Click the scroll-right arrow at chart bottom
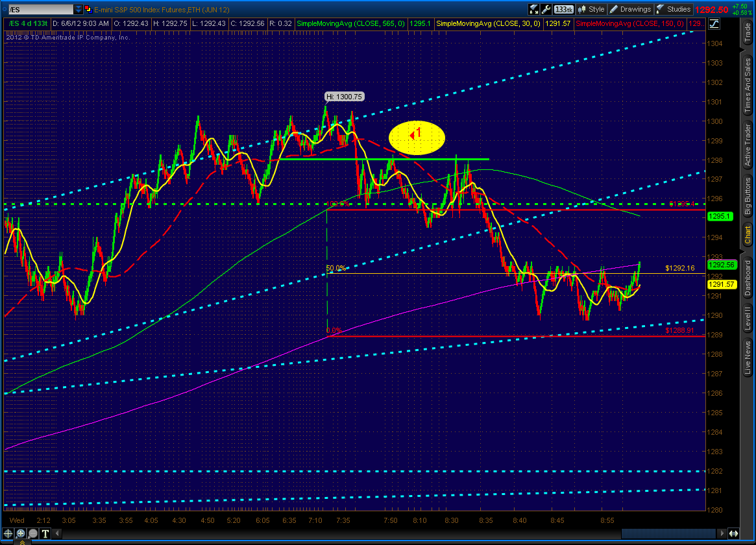 pyautogui.click(x=722, y=533)
